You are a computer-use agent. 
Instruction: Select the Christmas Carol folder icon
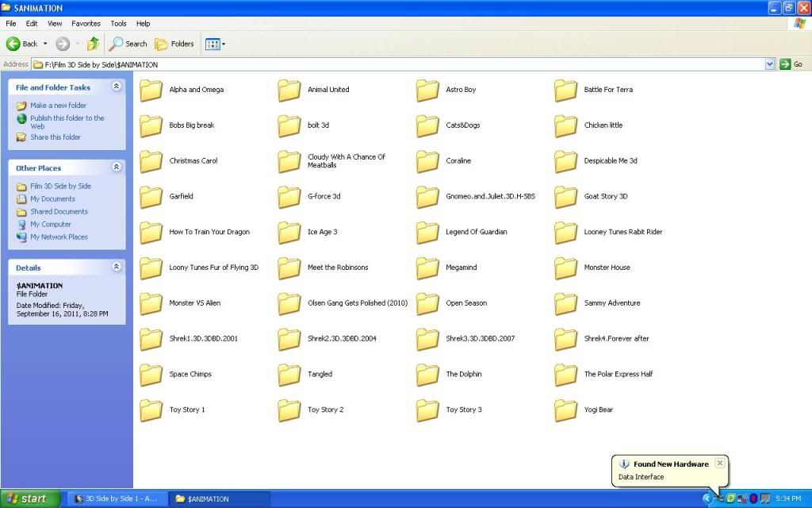pyautogui.click(x=151, y=162)
